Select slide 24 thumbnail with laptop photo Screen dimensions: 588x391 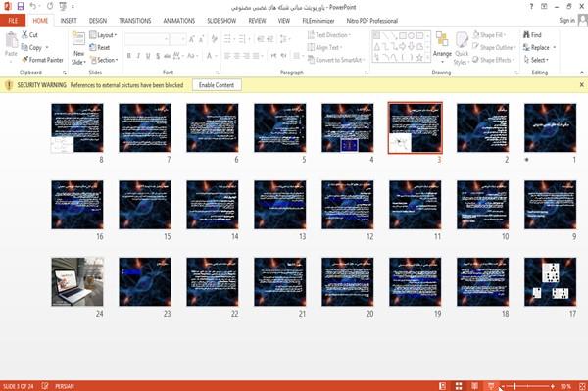[x=77, y=281]
